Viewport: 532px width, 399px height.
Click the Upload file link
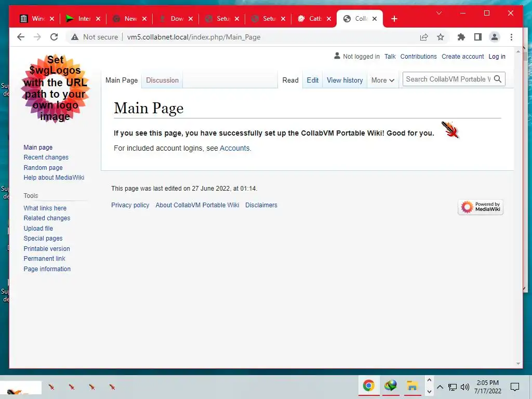coord(38,229)
